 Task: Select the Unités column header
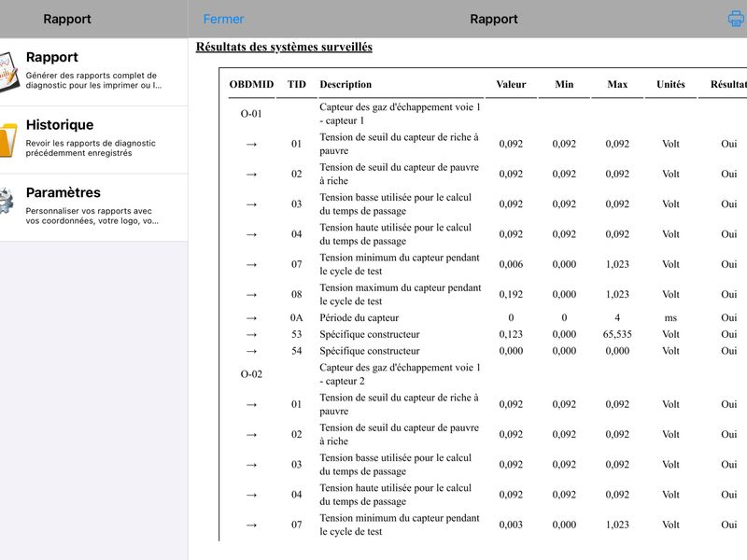(670, 84)
